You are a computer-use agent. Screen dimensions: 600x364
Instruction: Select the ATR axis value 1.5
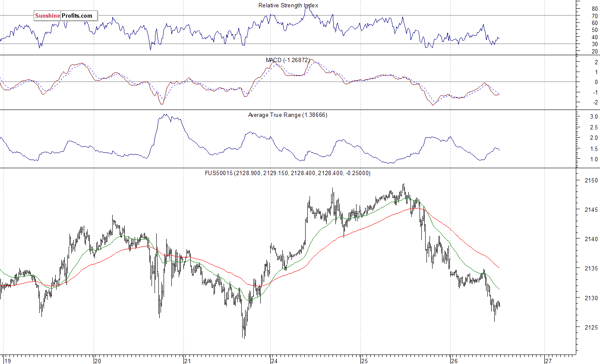[x=594, y=148]
